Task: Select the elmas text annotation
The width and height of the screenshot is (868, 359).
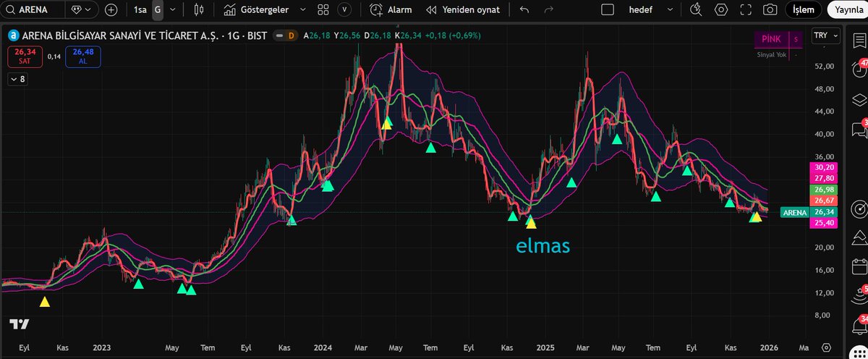Action: pos(543,246)
